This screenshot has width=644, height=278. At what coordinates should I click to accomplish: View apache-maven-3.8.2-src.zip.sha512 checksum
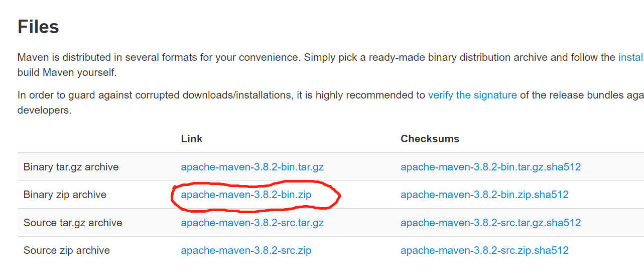tap(484, 250)
